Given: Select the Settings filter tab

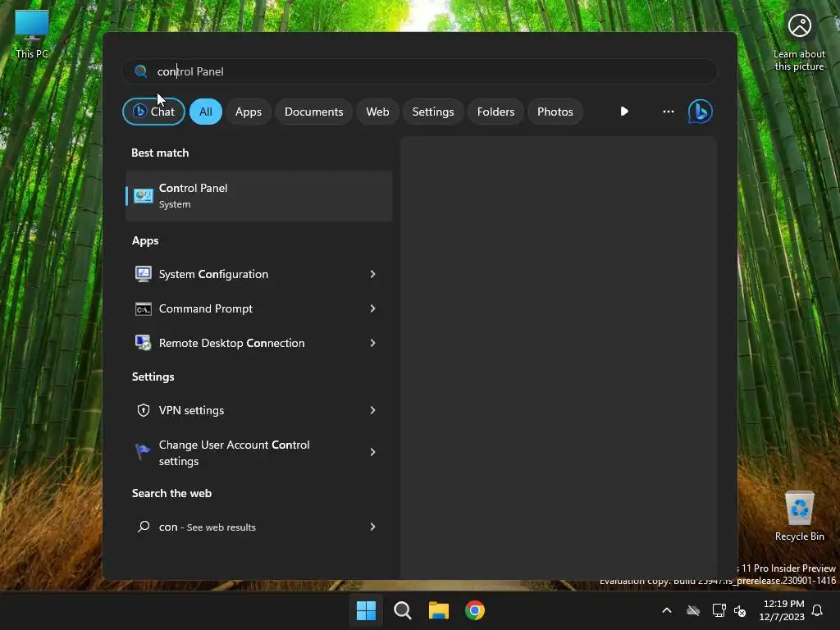Looking at the screenshot, I should pos(433,112).
